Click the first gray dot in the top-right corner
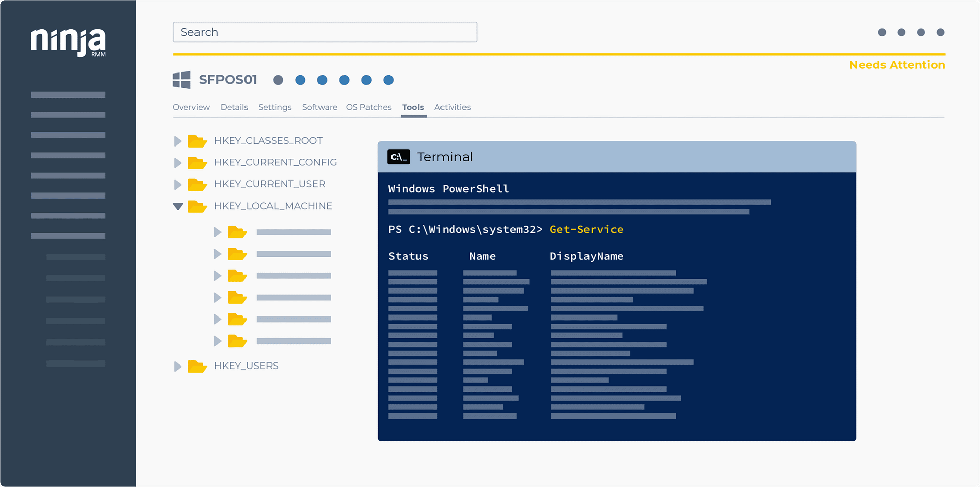The image size is (980, 487). 882,32
